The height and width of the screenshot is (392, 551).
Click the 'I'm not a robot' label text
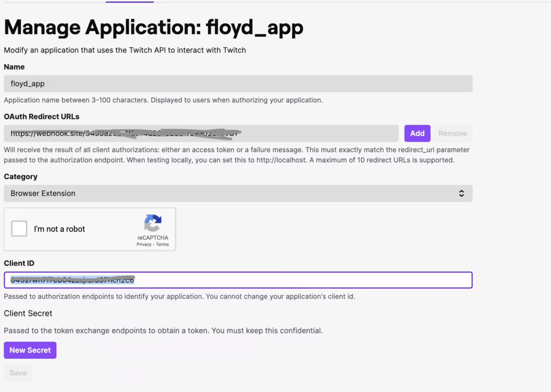click(x=59, y=229)
